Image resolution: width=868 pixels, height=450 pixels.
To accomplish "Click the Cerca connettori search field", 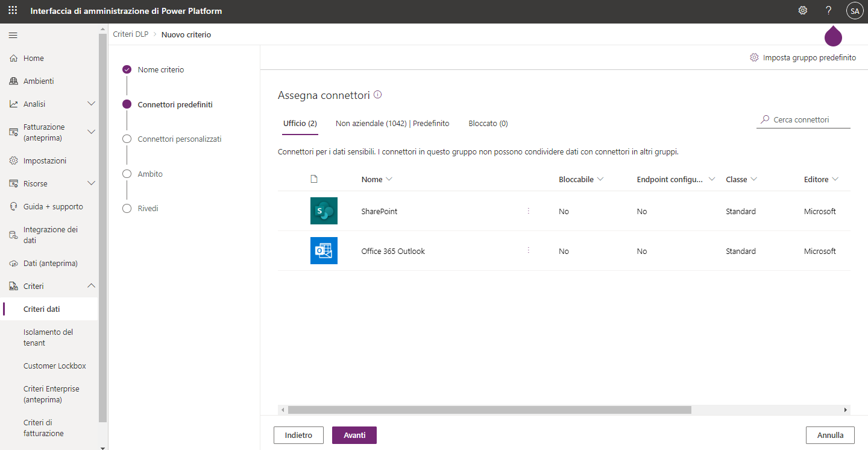I will click(x=804, y=119).
